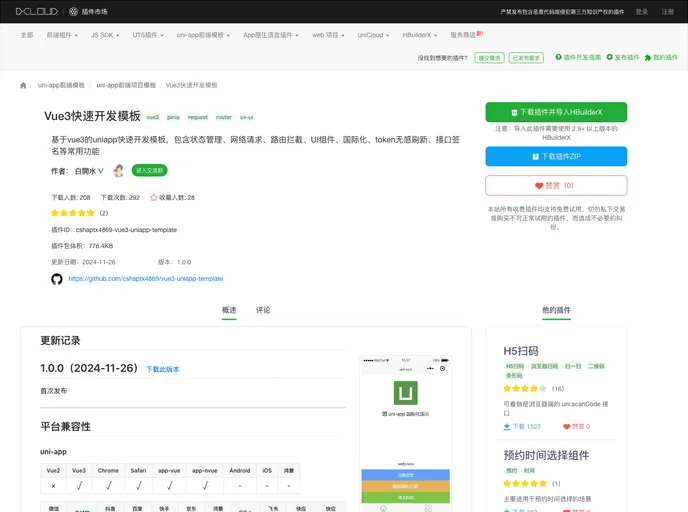This screenshot has height=512, width=688.
Task: Click the 下载 1523 link
Action: point(522,426)
